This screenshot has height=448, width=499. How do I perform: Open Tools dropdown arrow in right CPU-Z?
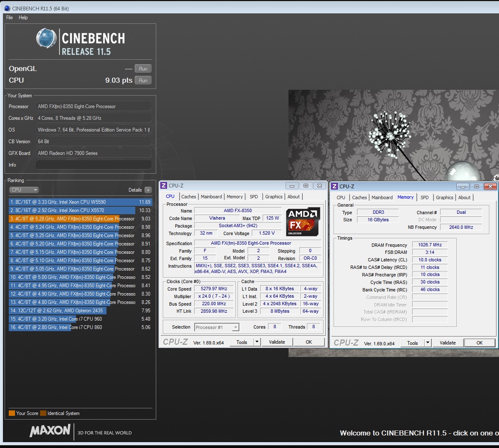point(428,343)
